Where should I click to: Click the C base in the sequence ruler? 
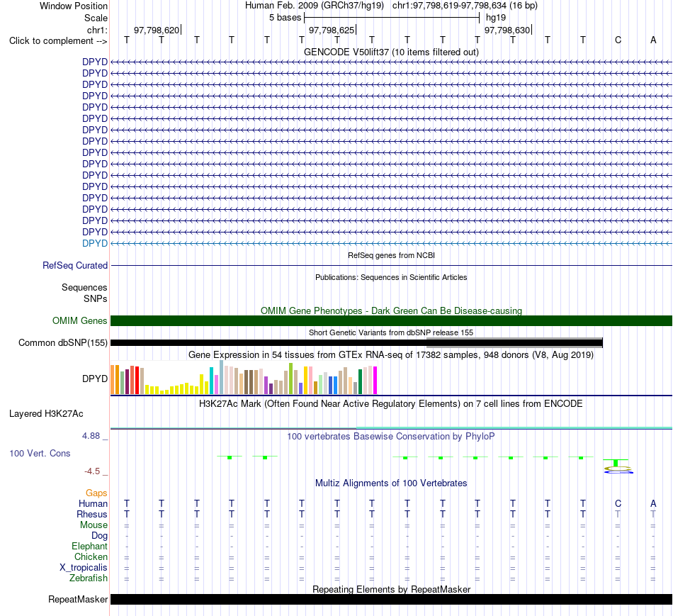618,40
